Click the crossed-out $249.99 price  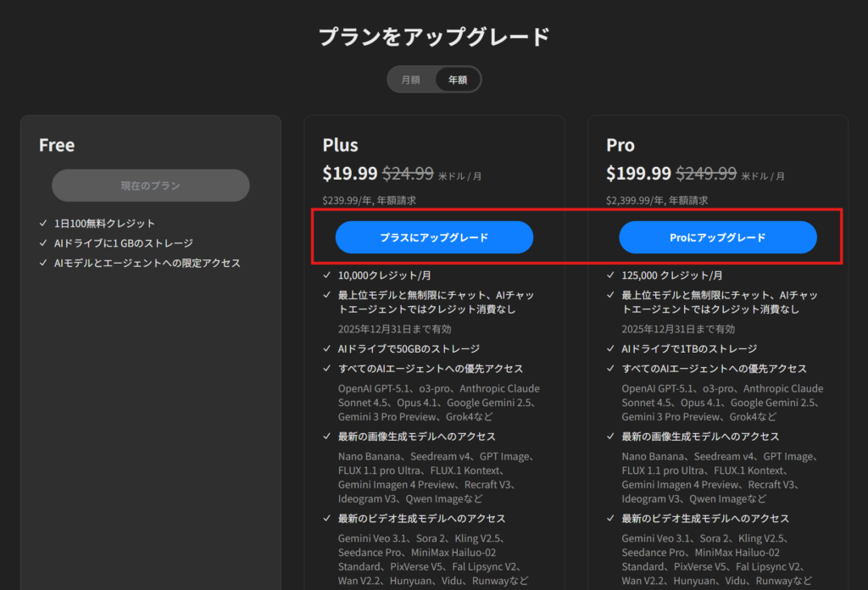[705, 174]
